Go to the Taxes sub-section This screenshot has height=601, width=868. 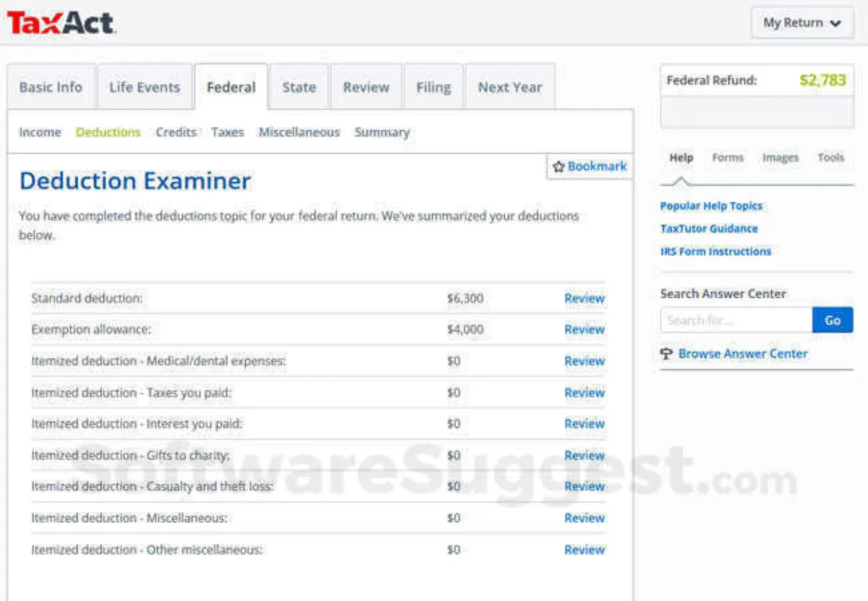pos(228,132)
